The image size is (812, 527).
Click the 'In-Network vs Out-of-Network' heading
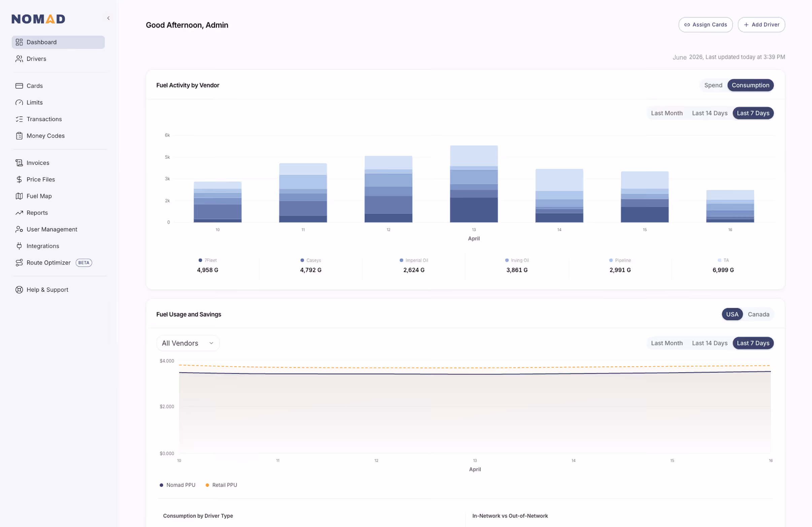[510, 516]
